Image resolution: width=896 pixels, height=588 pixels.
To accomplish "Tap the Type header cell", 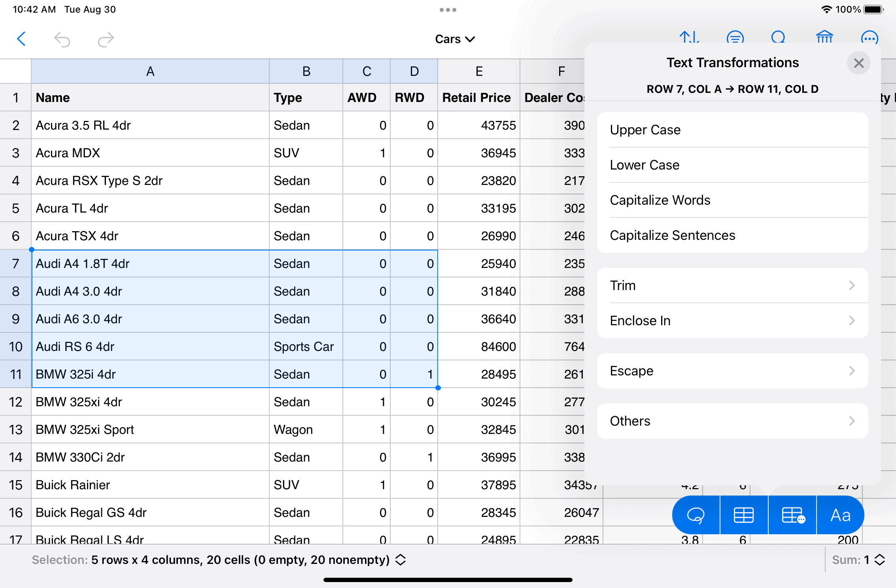I will coord(306,98).
